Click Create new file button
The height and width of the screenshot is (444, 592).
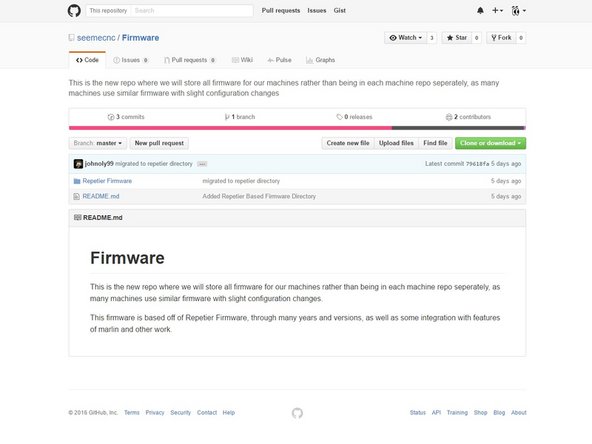tap(348, 143)
